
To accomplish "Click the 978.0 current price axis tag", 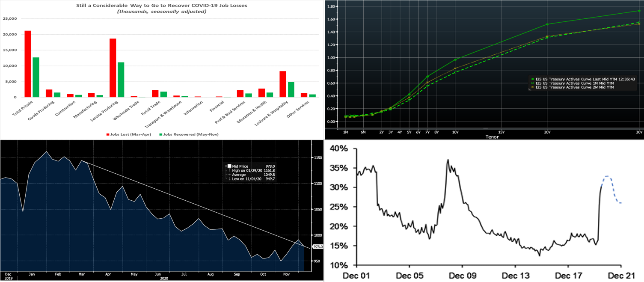I will (x=318, y=247).
